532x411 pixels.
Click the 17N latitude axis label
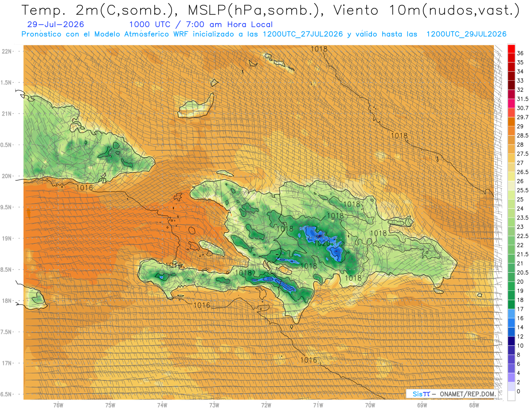tap(7, 363)
